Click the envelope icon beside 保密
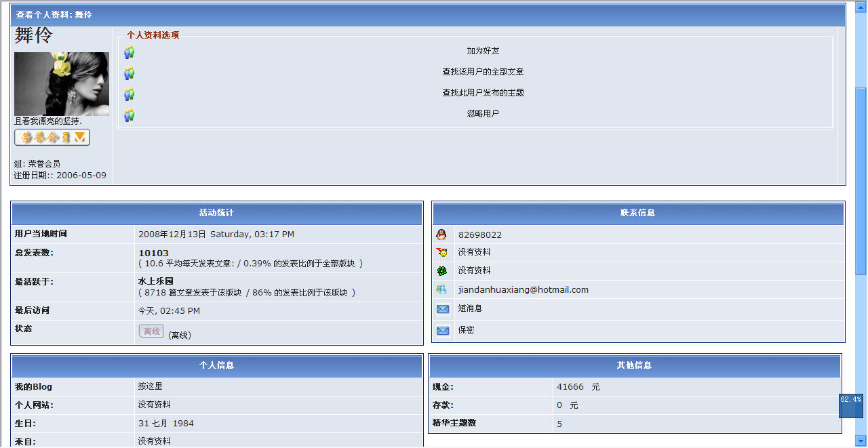 point(443,331)
